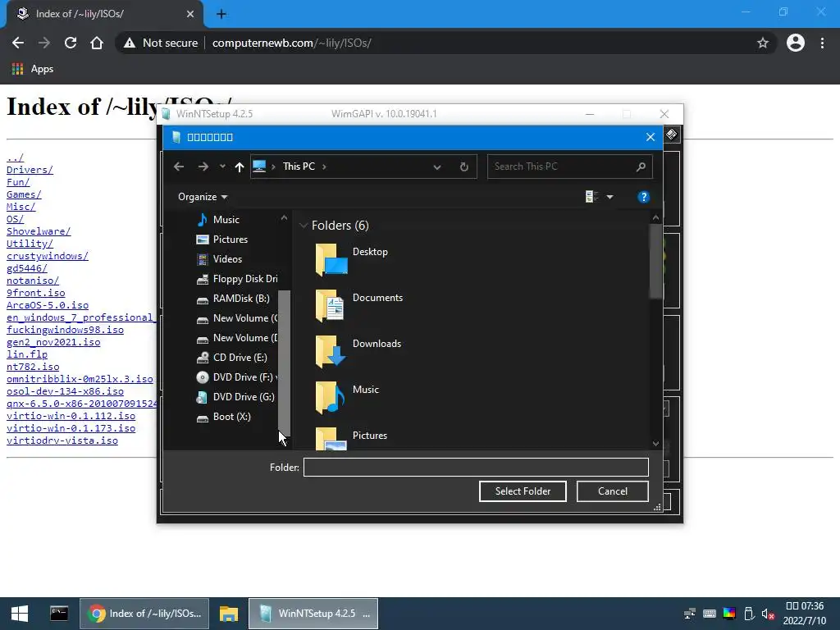Click Not secure site info badge
This screenshot has height=630, width=840.
(161, 43)
